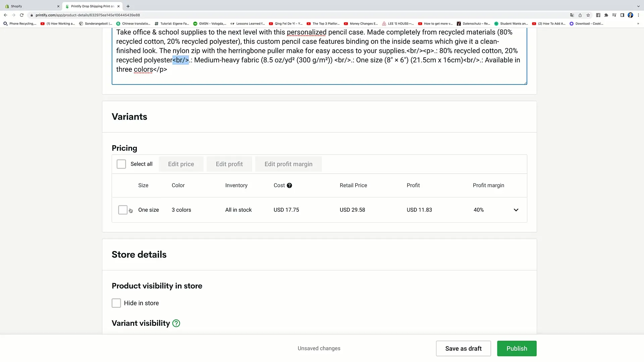Enable the Hide in store checkbox

tap(116, 303)
